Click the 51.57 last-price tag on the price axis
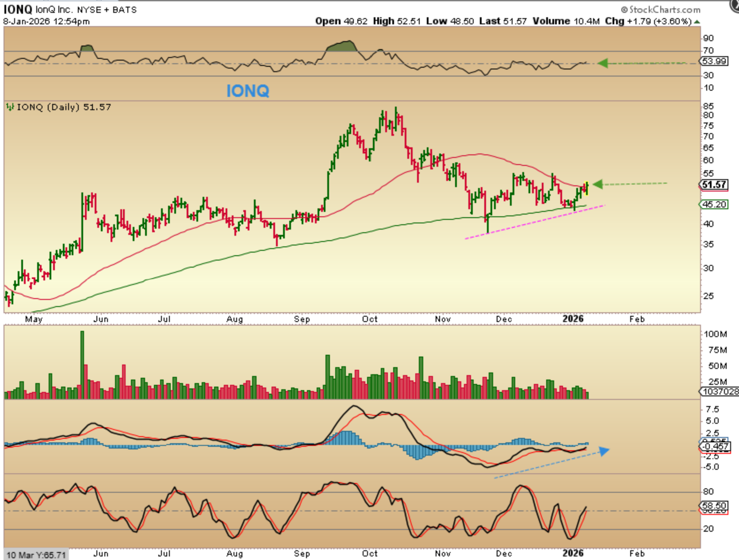 click(714, 185)
